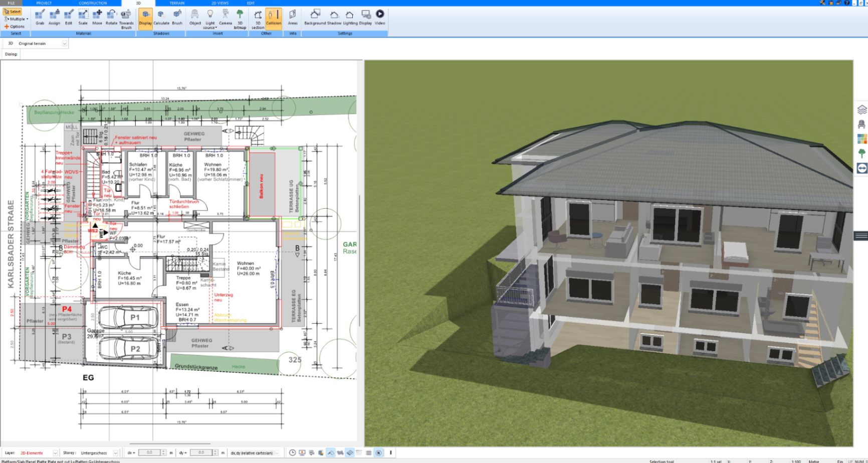Open Display settings in Settings group
Viewport: 868px width, 463px height.
[366, 17]
